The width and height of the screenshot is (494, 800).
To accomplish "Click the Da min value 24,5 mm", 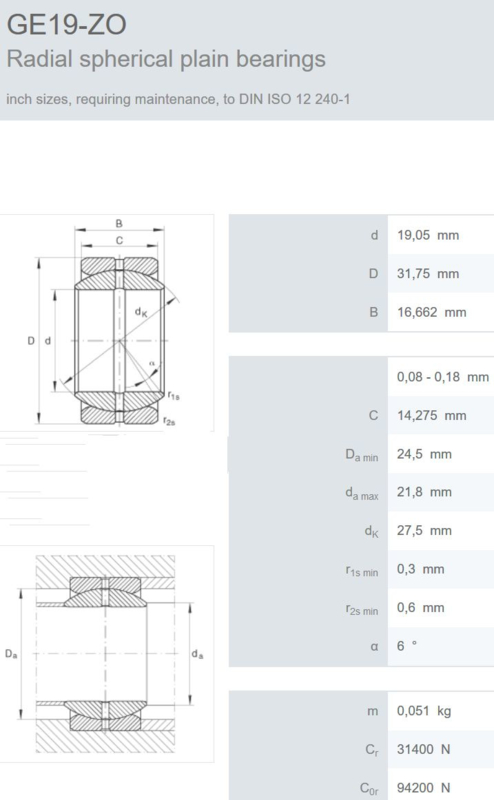I will click(425, 454).
